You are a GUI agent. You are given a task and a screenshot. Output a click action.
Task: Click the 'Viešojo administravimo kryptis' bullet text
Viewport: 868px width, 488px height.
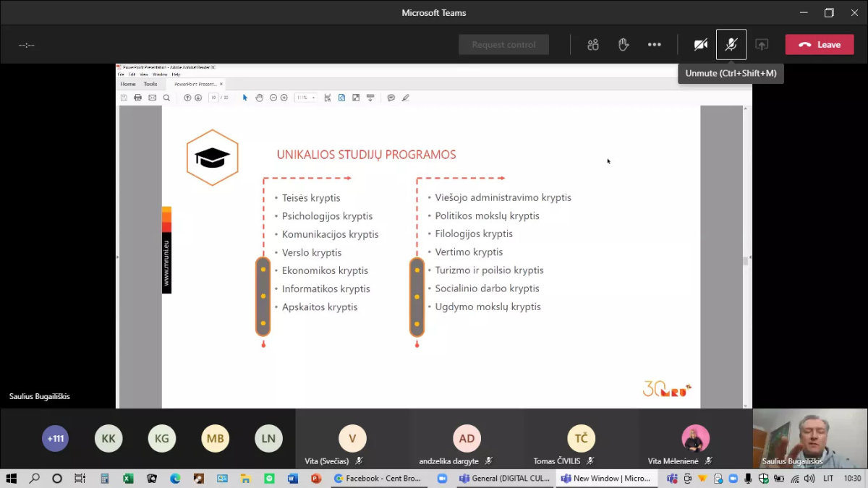(503, 197)
